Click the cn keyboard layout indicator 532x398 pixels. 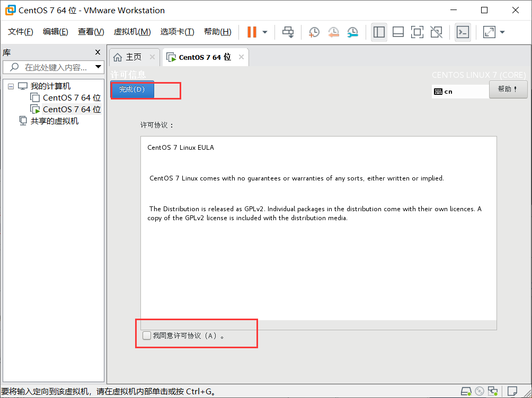460,92
